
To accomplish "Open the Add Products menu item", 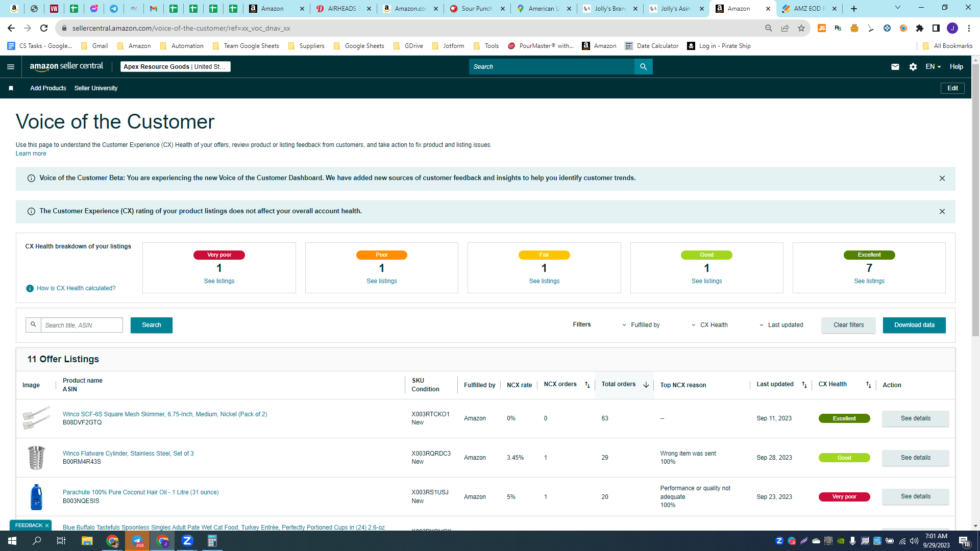I will coord(48,88).
